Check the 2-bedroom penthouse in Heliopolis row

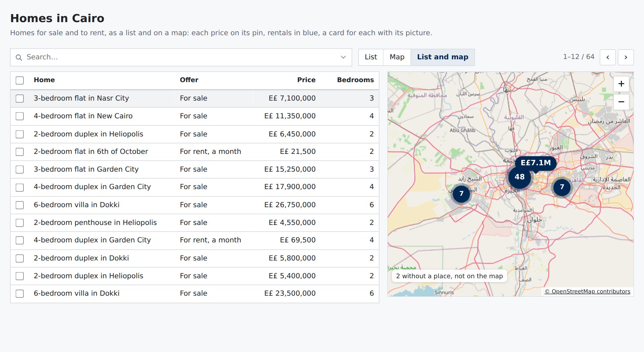pyautogui.click(x=20, y=223)
